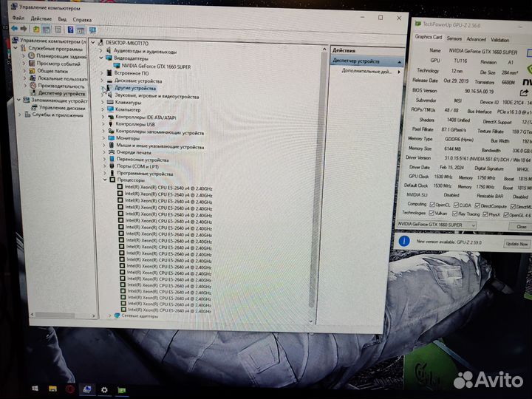Image resolution: width=532 pixels, height=399 pixels.
Task: Click the Close button in GPU-Z
Action: [521, 227]
